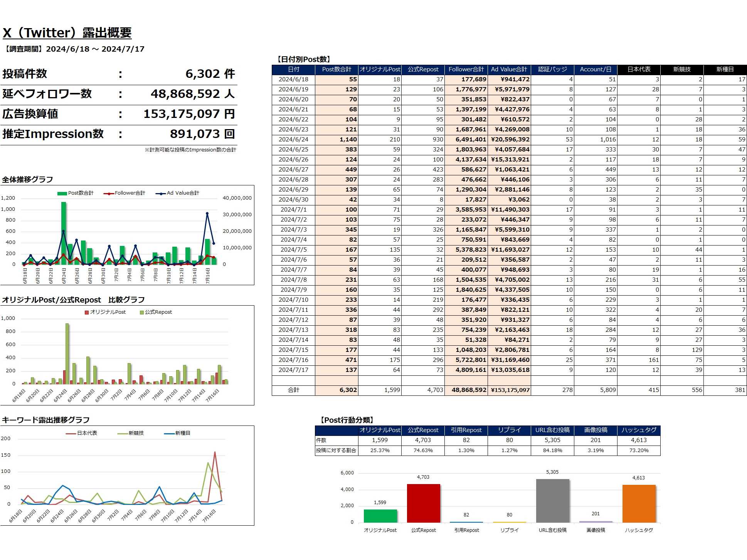The image size is (747, 560).
Task: Click the Follower合計 legend marker
Action: (x=109, y=193)
